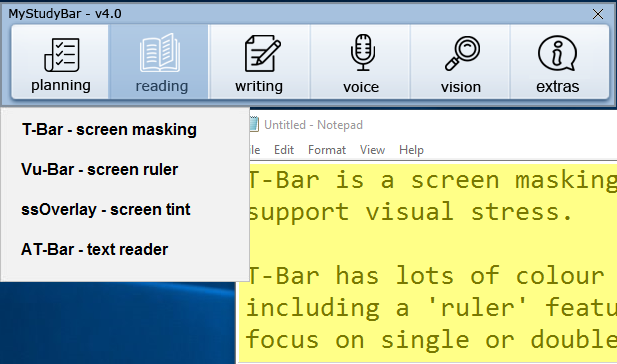The width and height of the screenshot is (617, 364).
Task: Open the planning checklist icon
Action: point(61,55)
